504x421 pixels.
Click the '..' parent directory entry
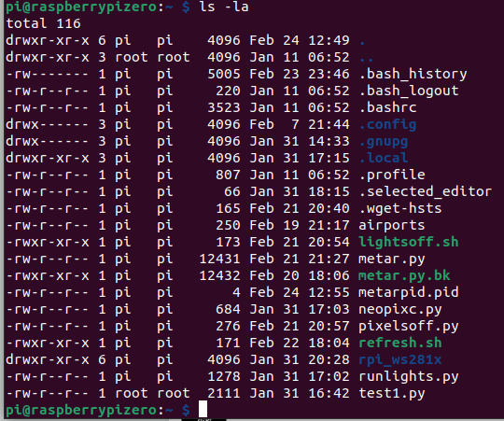coord(367,60)
